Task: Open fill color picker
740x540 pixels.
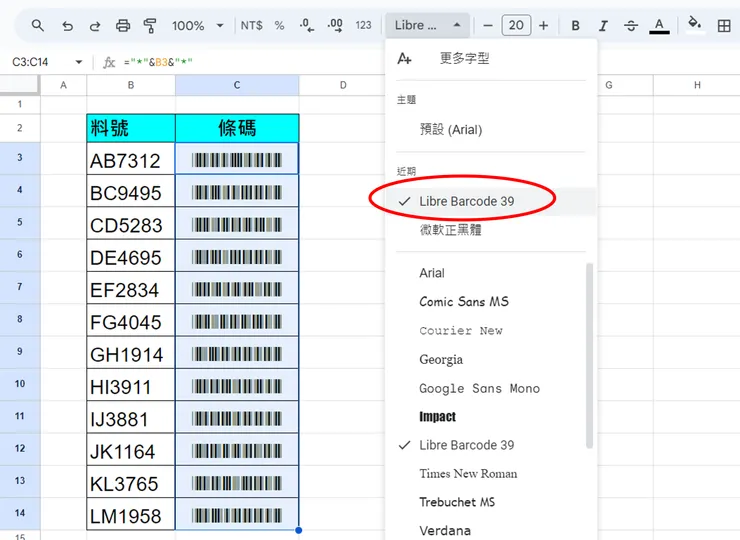Action: (694, 24)
